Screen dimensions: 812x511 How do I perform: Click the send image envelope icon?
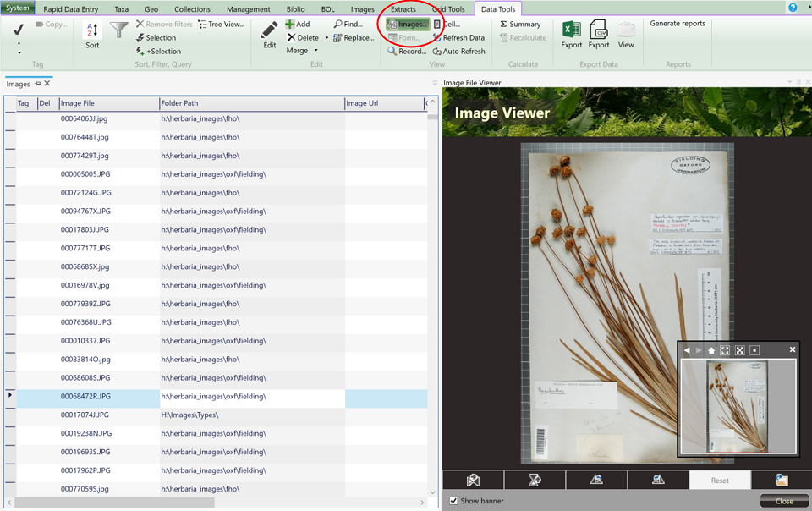pos(473,481)
